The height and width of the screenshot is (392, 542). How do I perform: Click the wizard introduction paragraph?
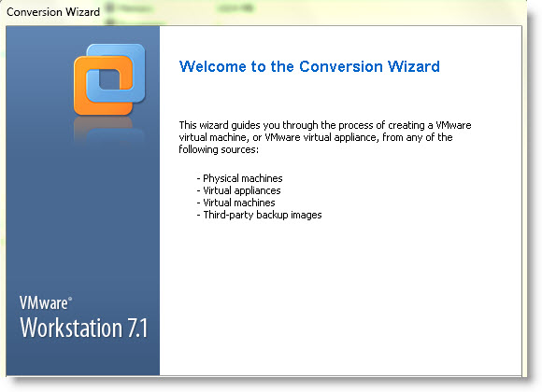(325, 137)
